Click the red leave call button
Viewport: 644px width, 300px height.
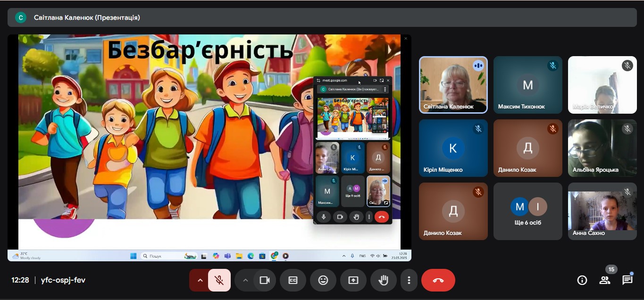tap(438, 280)
